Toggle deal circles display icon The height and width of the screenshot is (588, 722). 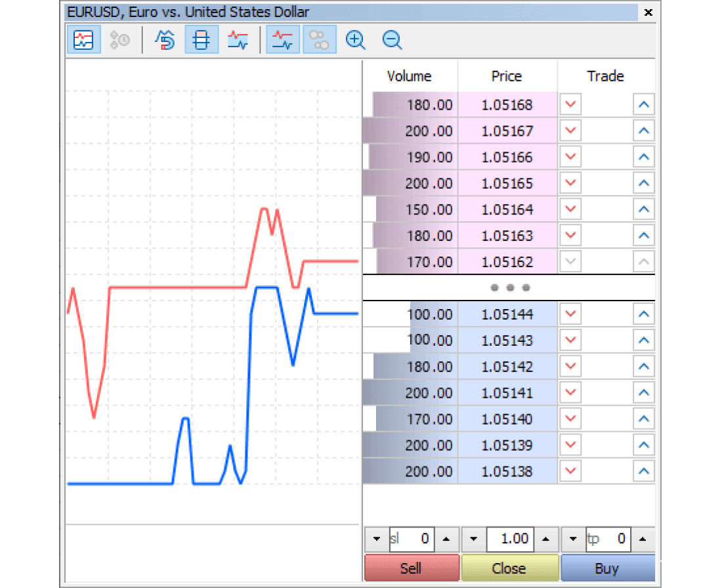[320, 40]
